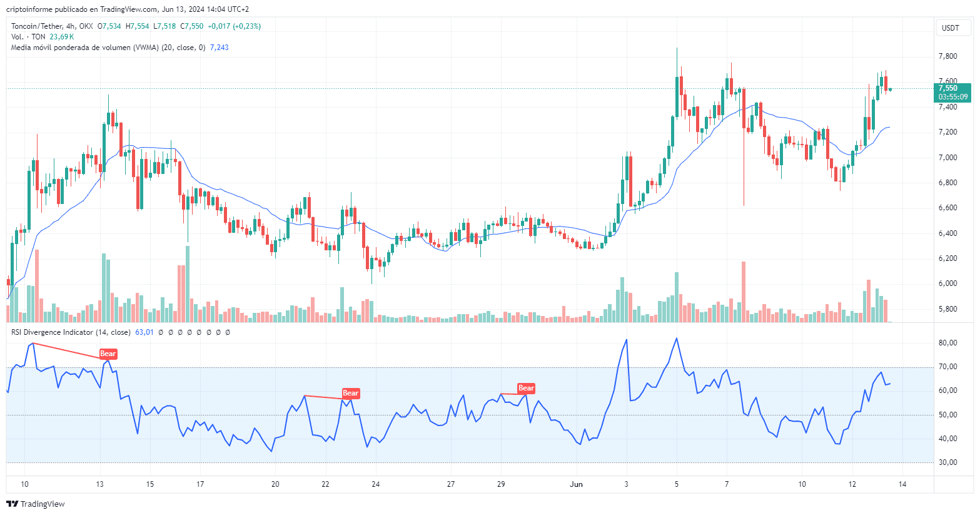Click the candle countdown 03:55:09

click(952, 97)
